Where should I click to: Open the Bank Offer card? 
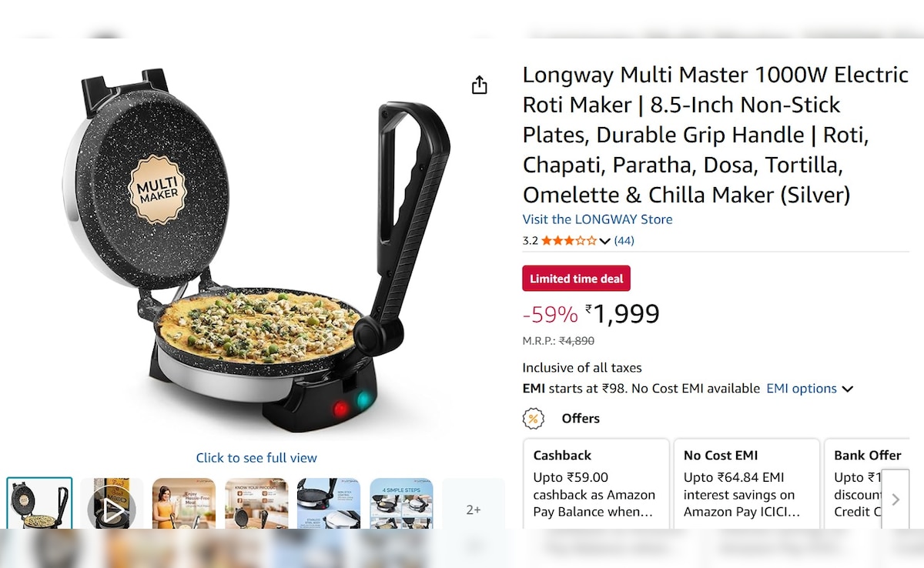pyautogui.click(x=855, y=483)
